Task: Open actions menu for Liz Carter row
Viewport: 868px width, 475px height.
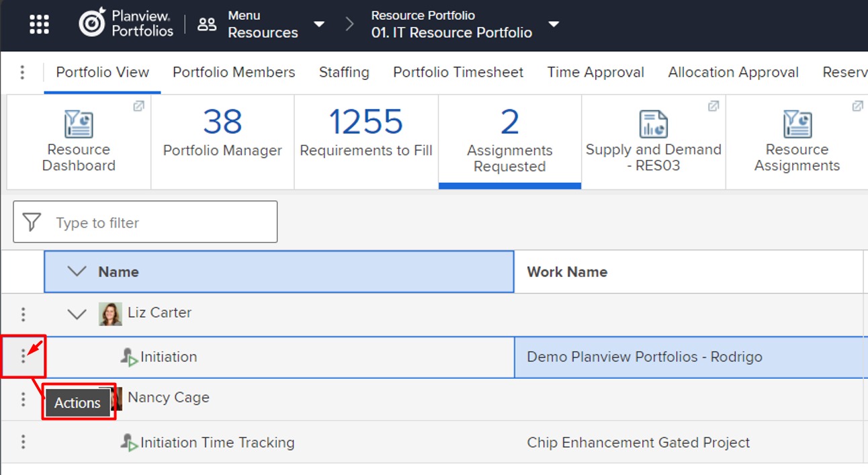Action: click(x=23, y=314)
